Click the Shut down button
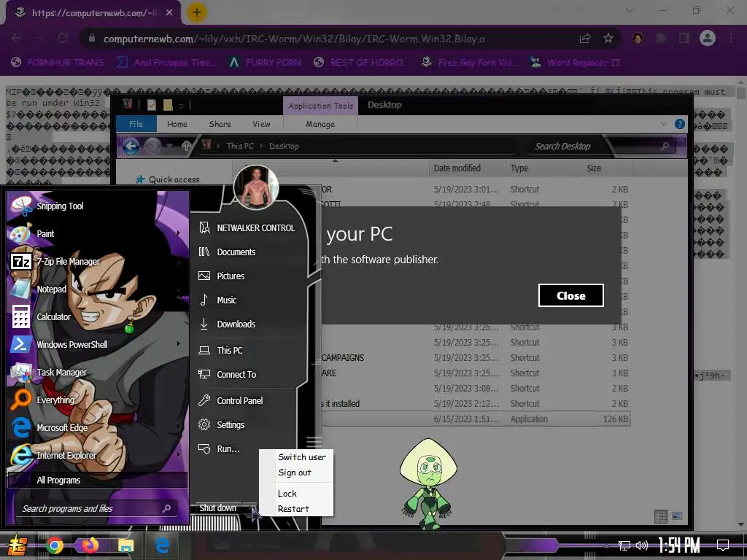This screenshot has height=560, width=747. [217, 508]
